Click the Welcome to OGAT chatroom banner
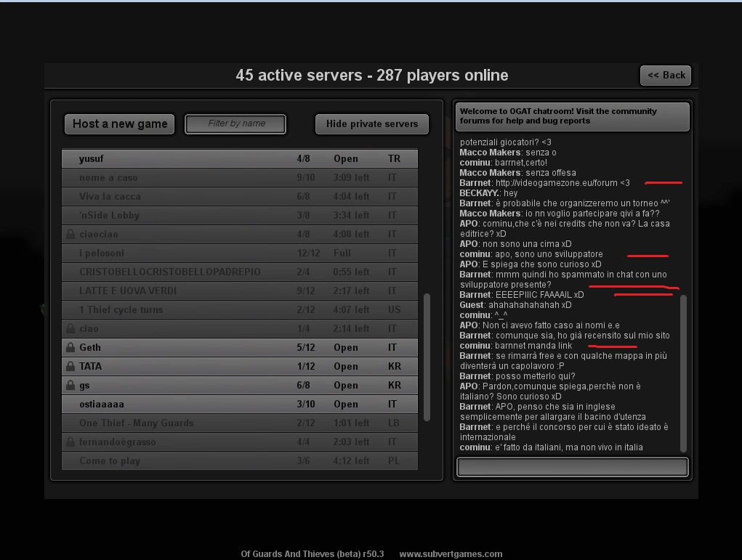The width and height of the screenshot is (742, 560). coord(573,116)
